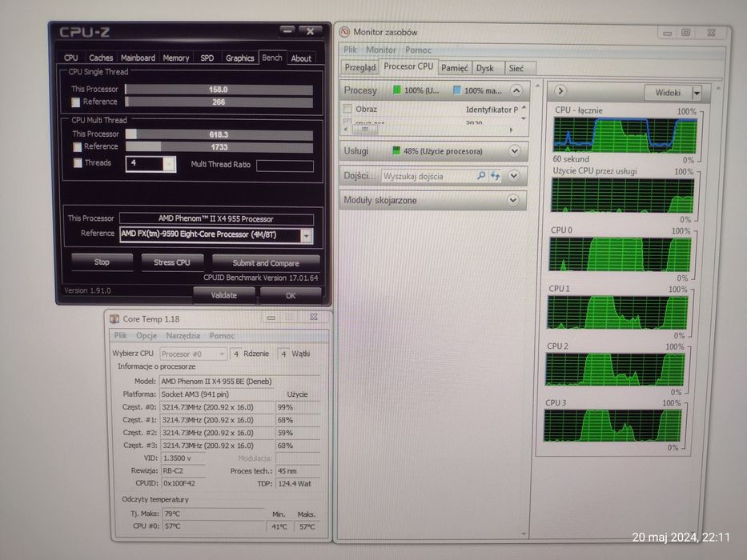Toggle the Obraz column checkbox
Screen dimensions: 747x560
pyautogui.click(x=347, y=109)
